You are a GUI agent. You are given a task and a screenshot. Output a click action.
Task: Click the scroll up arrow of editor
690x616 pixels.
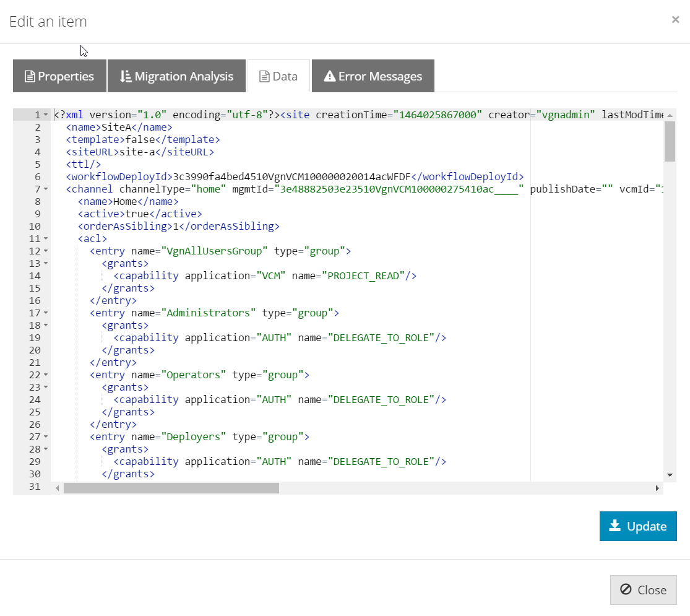click(x=670, y=115)
